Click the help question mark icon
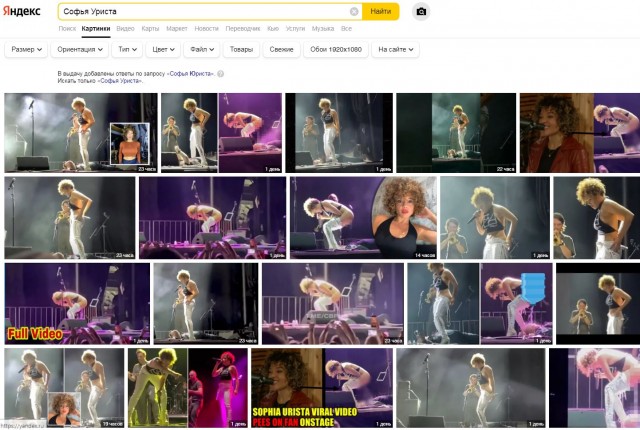Screen dimensions: 640x430 coord(221,73)
